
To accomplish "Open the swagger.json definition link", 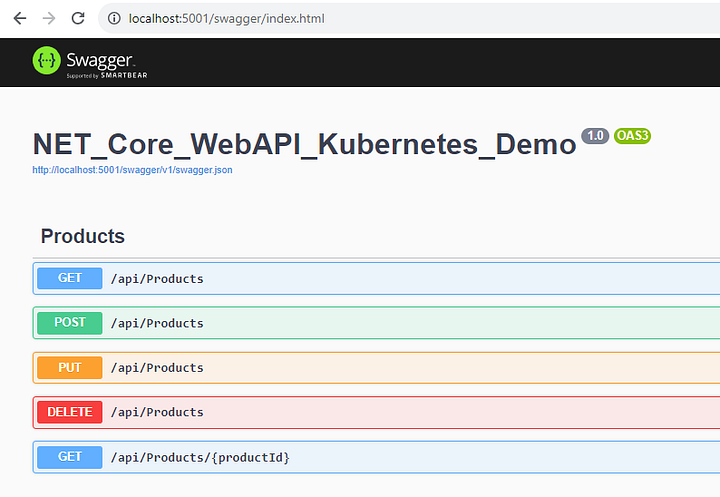I will (132, 170).
